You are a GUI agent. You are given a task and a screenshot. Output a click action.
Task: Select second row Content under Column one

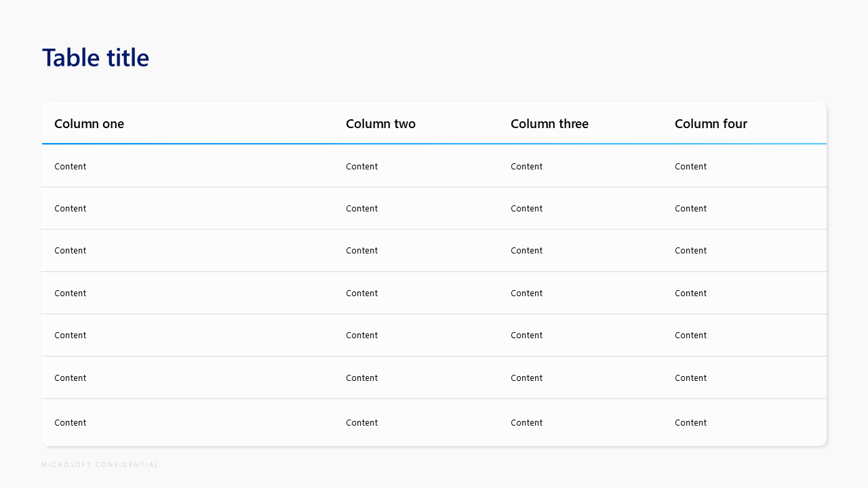pyautogui.click(x=71, y=209)
